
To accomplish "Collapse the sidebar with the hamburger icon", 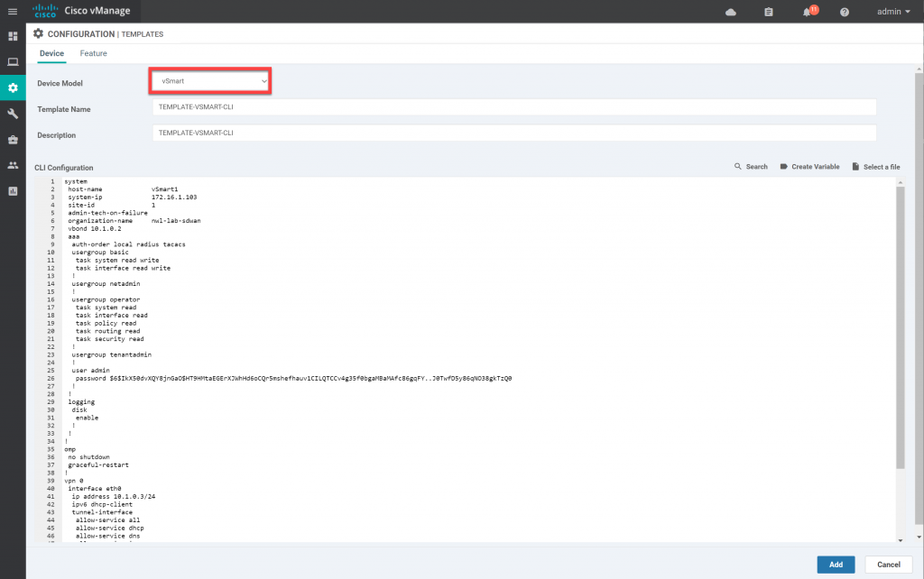I will 13,11.
